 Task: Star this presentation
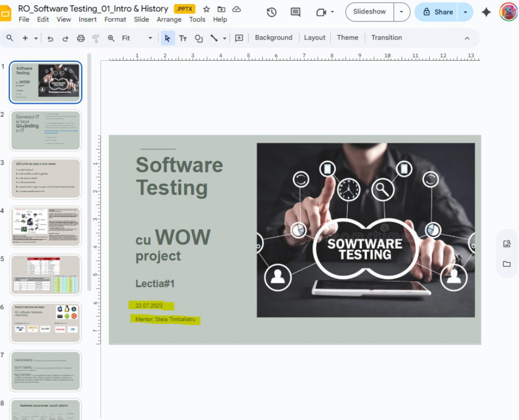[207, 9]
